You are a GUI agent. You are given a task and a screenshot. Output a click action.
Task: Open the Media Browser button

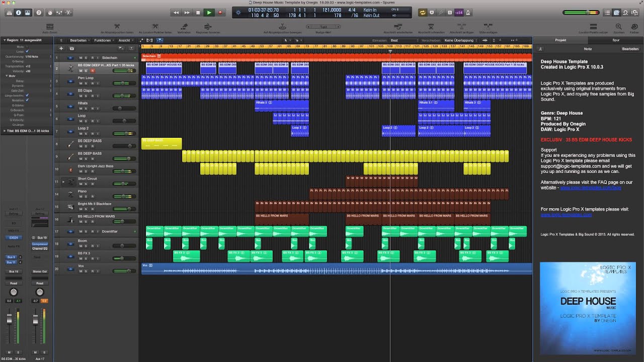[x=634, y=13]
